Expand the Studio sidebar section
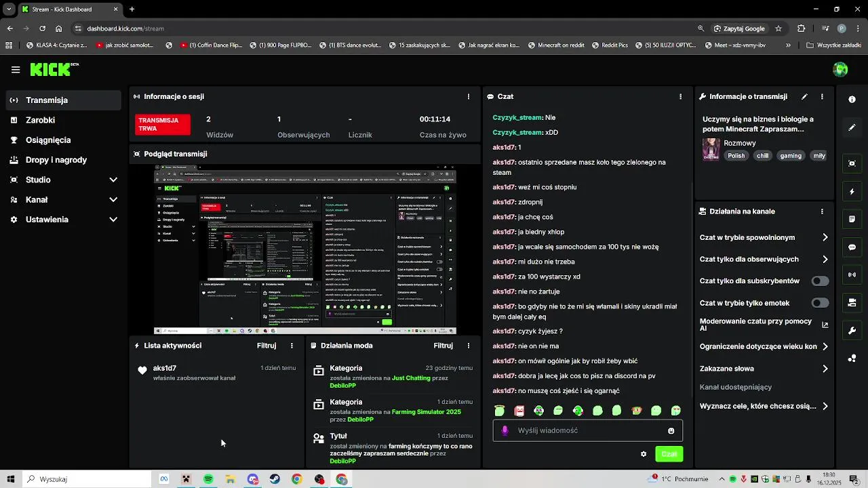 64,180
